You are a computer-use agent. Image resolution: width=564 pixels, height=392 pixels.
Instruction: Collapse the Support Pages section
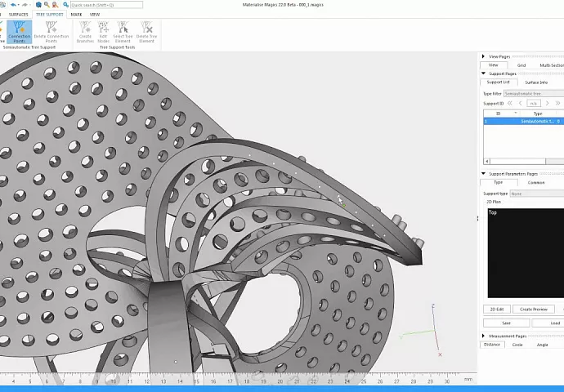point(483,73)
